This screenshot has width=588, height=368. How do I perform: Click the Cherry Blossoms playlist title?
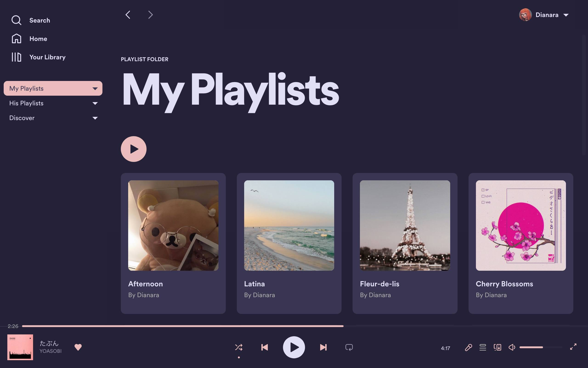(x=504, y=284)
